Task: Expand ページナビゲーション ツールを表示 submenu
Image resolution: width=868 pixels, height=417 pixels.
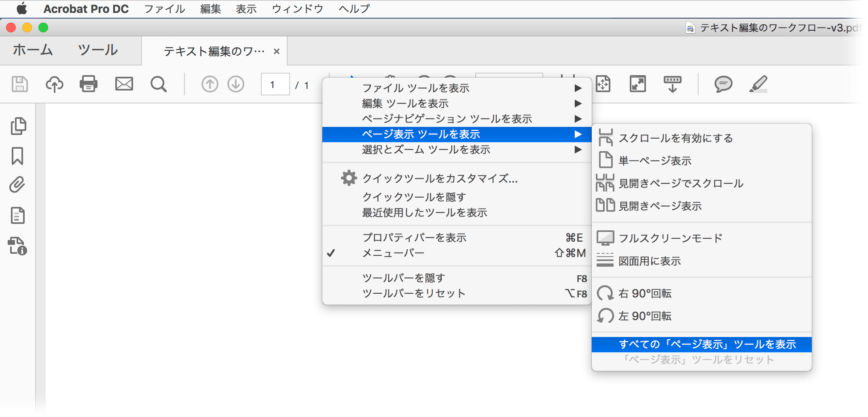Action: (457, 119)
